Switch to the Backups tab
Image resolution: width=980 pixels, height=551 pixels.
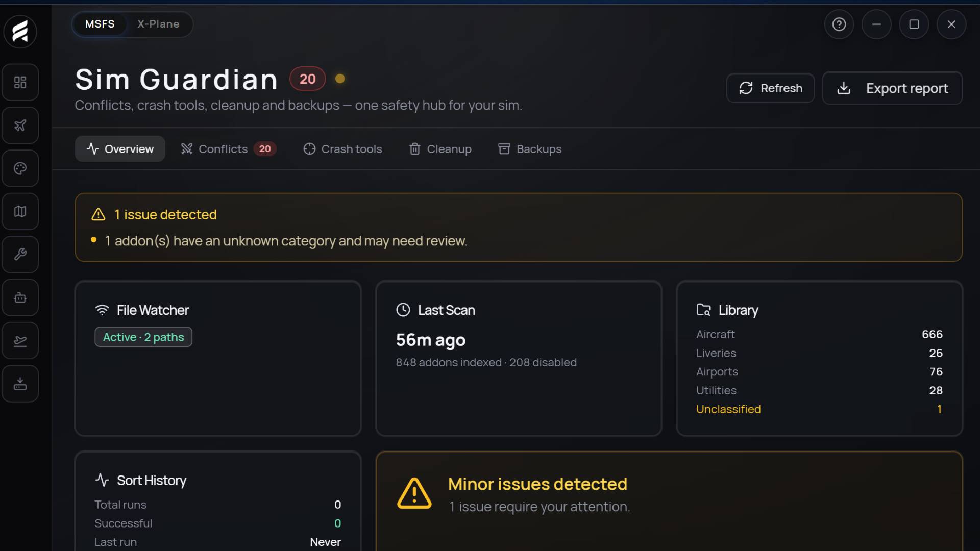530,149
